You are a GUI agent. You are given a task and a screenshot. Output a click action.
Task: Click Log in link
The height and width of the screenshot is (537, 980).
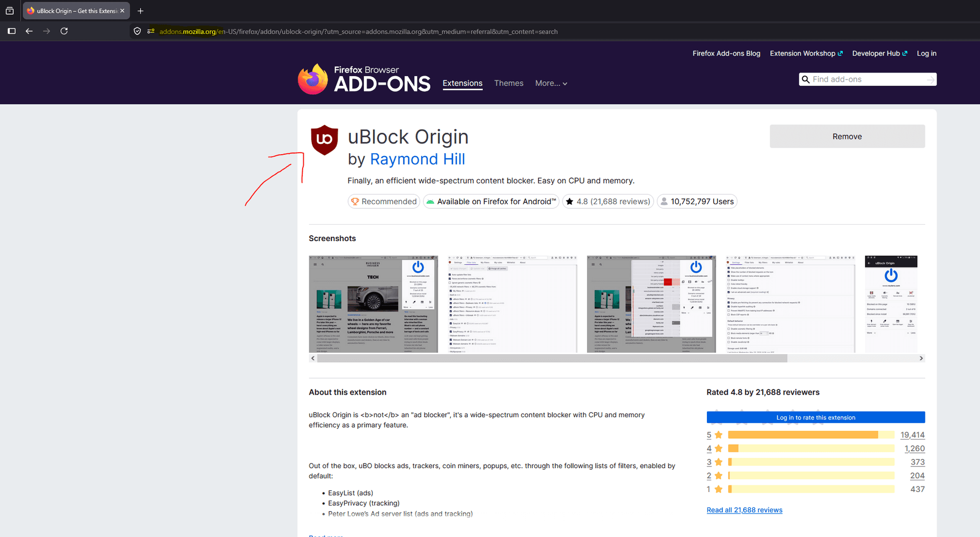point(926,54)
